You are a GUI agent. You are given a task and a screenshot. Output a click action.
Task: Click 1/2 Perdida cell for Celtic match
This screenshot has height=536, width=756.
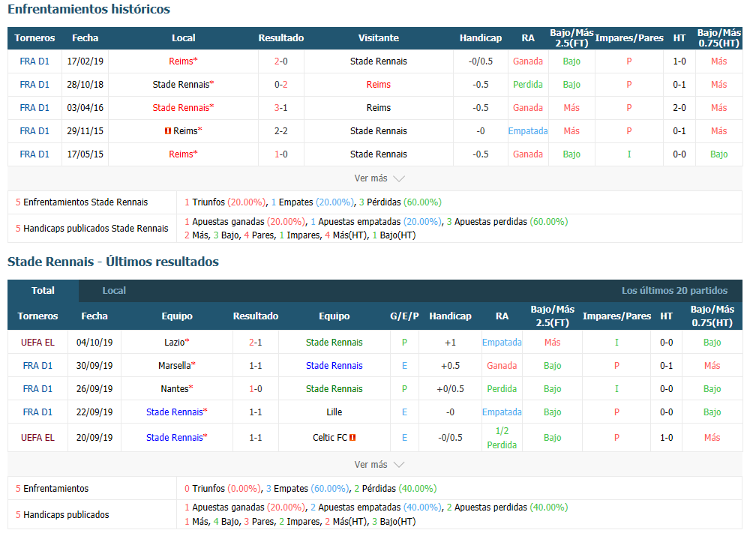click(502, 438)
